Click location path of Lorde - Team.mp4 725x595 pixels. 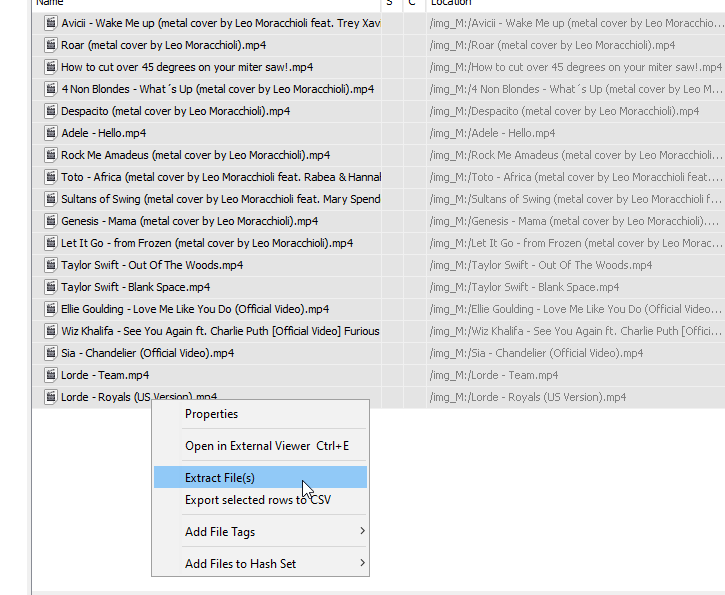click(x=494, y=375)
